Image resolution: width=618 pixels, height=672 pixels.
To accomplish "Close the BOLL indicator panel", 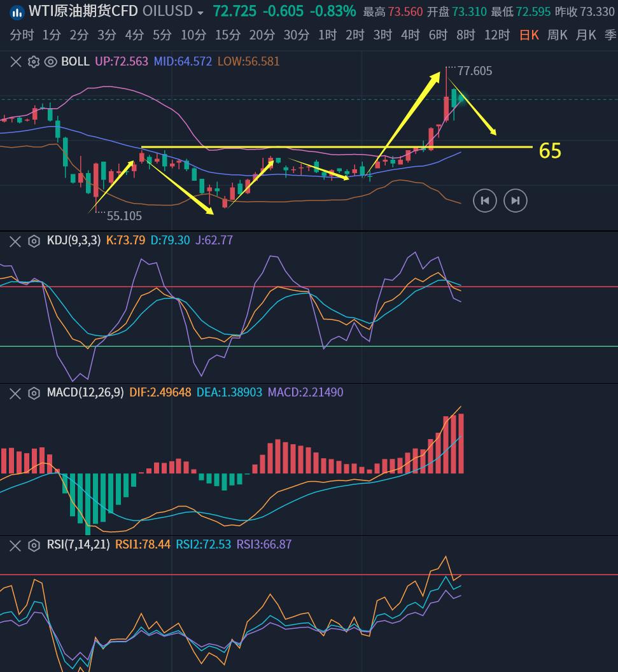I will [x=16, y=62].
